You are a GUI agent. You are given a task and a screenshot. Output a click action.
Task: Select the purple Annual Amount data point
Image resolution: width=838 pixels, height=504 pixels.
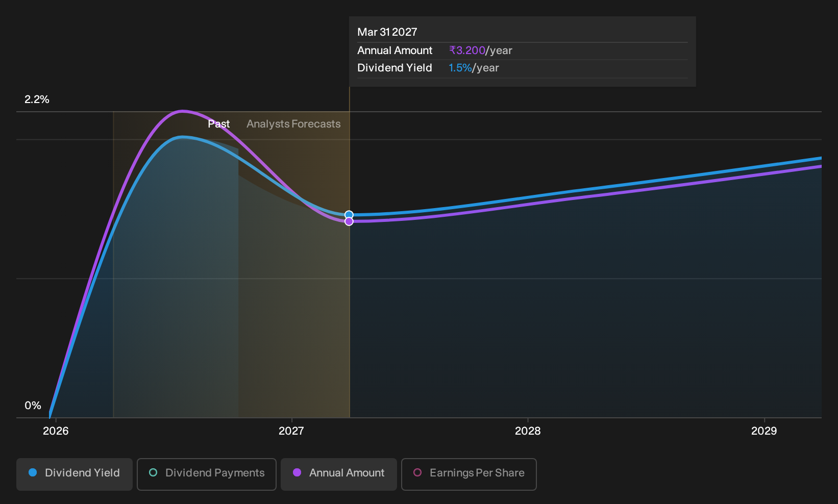pos(349,221)
